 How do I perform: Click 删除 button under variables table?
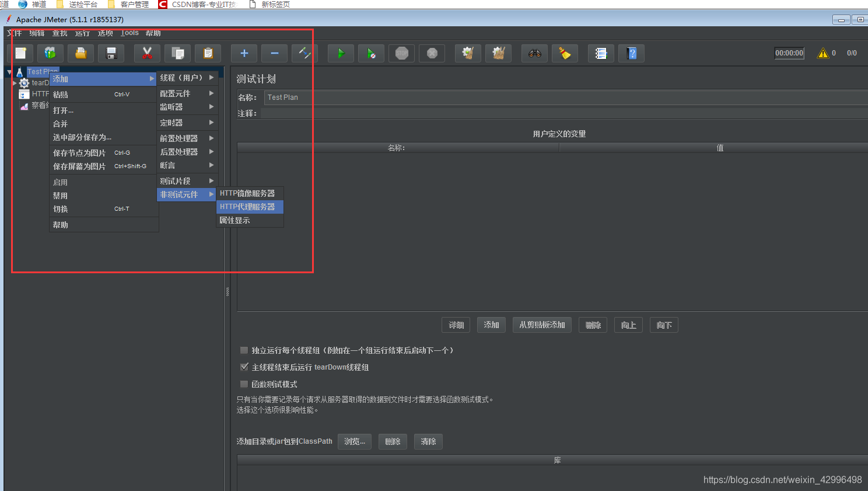pyautogui.click(x=593, y=325)
